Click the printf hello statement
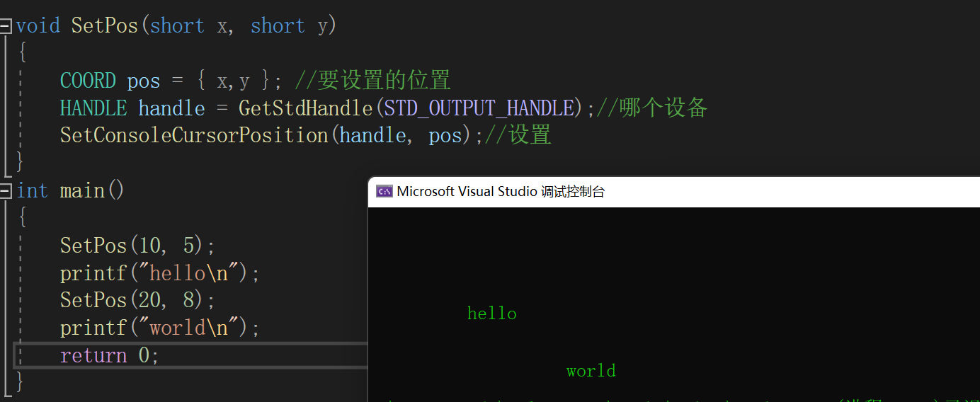Viewport: 980px width, 402px height. pos(160,273)
